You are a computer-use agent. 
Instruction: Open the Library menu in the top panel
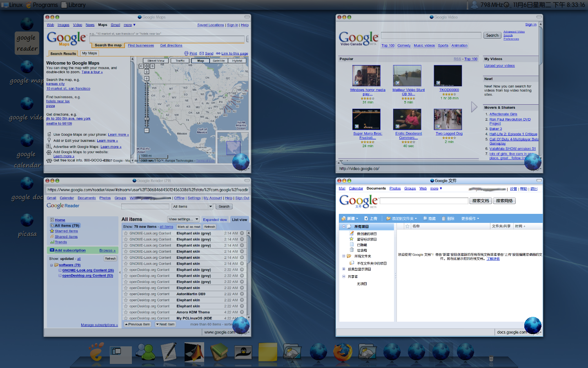pos(73,5)
